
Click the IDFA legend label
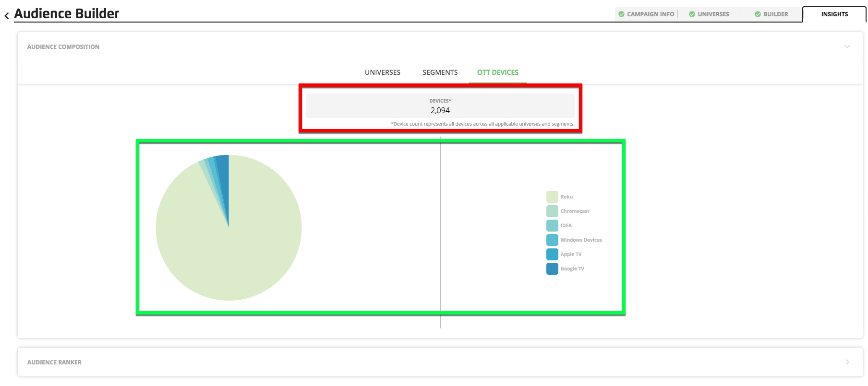[566, 225]
